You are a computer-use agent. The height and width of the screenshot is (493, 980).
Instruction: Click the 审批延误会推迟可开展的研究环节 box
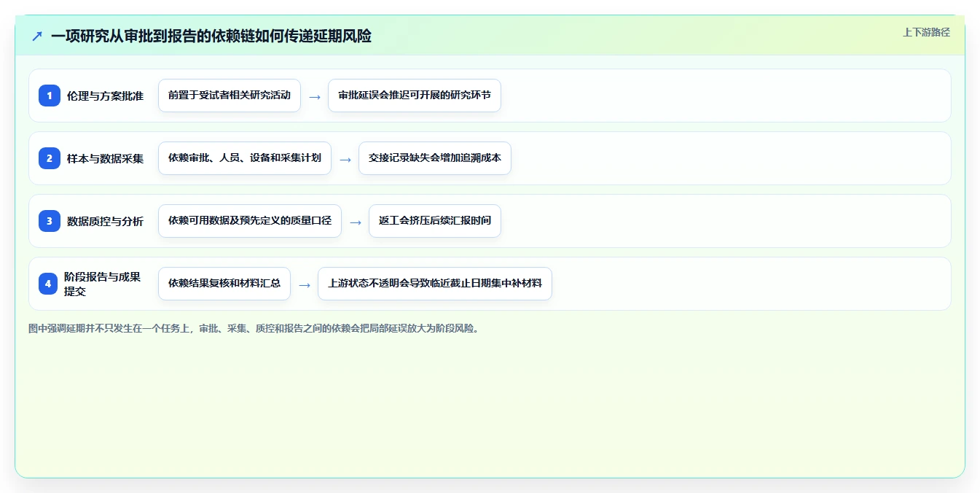tap(415, 96)
